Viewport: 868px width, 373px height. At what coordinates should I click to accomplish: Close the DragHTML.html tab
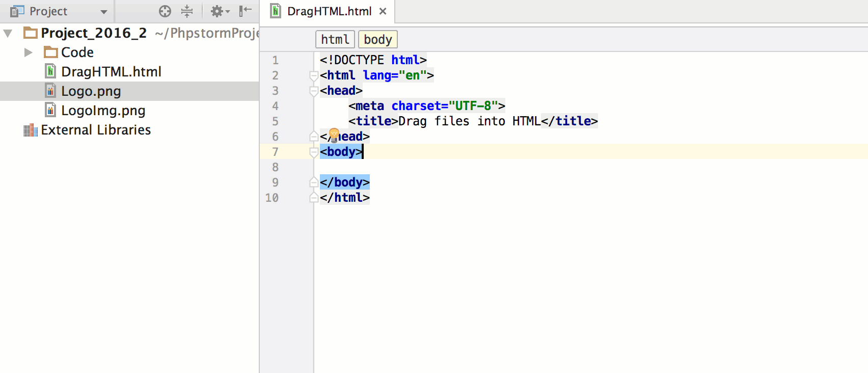(383, 11)
